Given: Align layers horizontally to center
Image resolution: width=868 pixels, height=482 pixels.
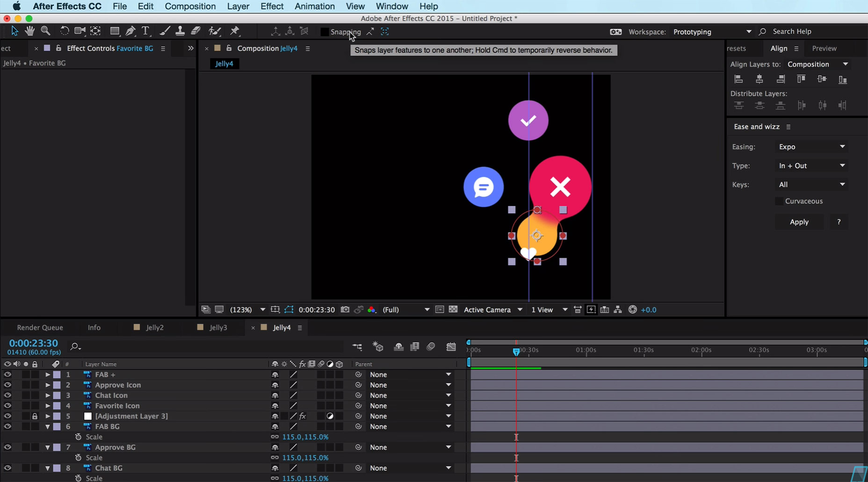Looking at the screenshot, I should 759,79.
